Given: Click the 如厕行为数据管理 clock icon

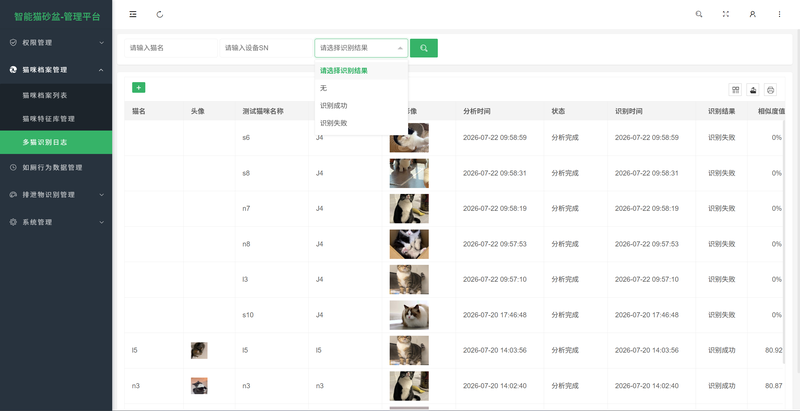Looking at the screenshot, I should pos(13,167).
